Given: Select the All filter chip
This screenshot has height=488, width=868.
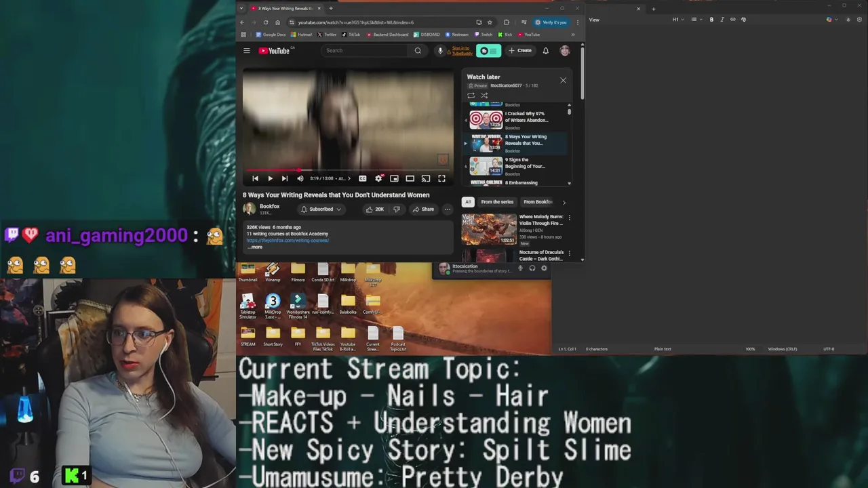Looking at the screenshot, I should 468,202.
